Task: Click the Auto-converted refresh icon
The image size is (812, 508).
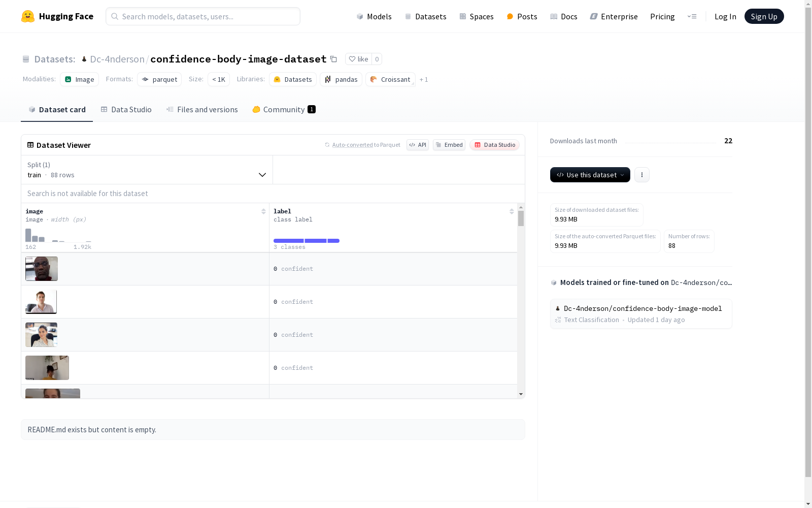Action: pyautogui.click(x=327, y=145)
